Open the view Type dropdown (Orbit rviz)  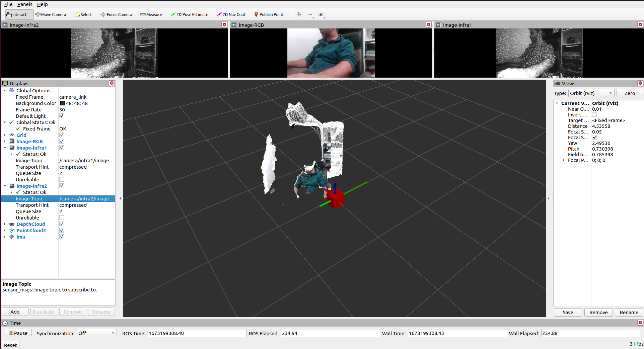pyautogui.click(x=591, y=93)
